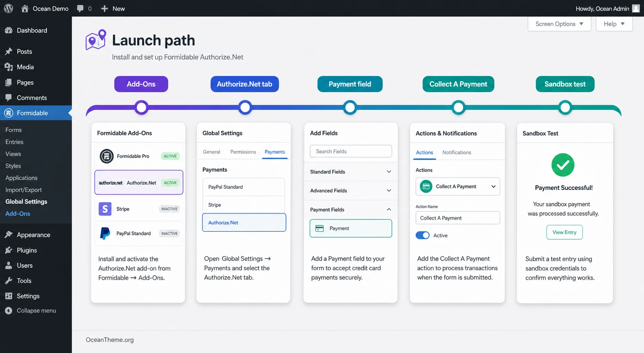Viewport: 644px width, 353px height.
Task: Select the Payments tab
Action: 275,152
